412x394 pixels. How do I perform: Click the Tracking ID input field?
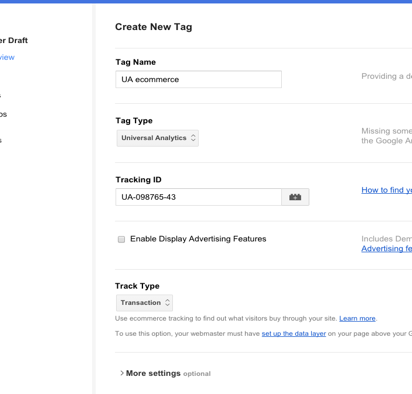click(x=198, y=197)
